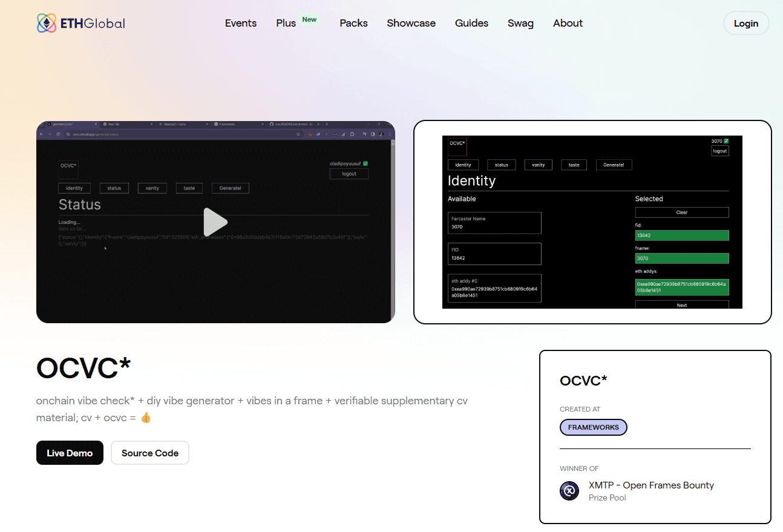
Task: Open the Source Code link
Action: [150, 453]
